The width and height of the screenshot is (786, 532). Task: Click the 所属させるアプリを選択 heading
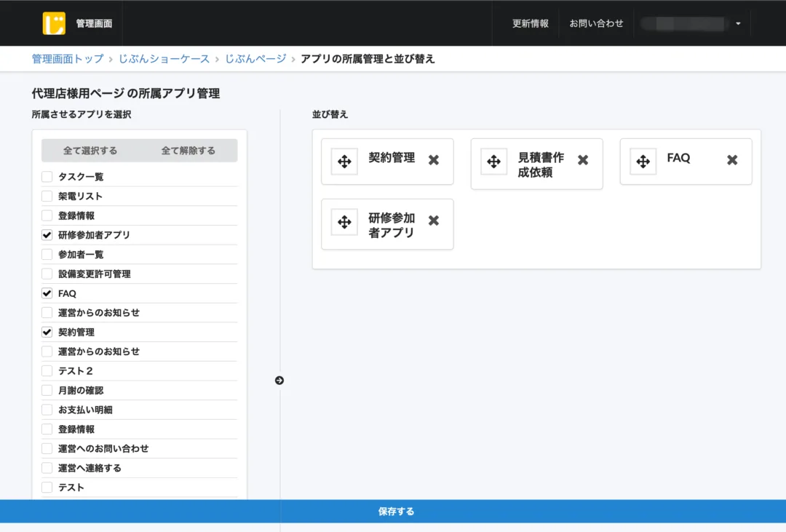(82, 114)
